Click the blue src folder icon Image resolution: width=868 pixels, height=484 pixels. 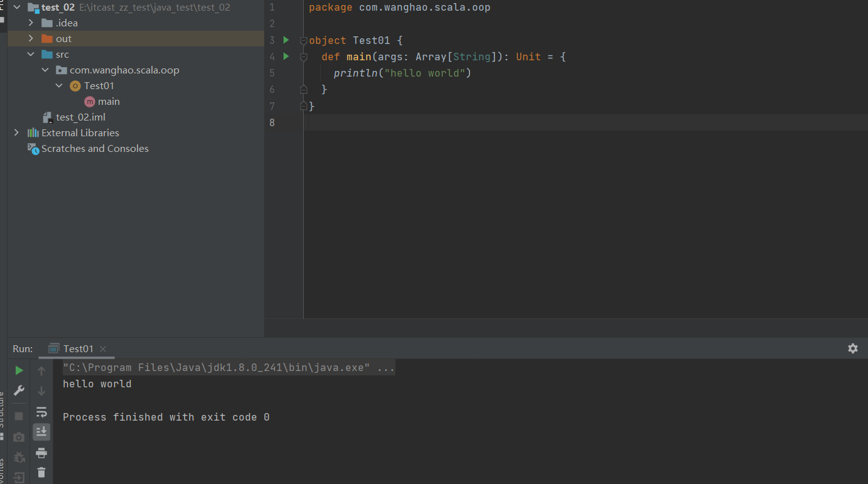(x=47, y=55)
